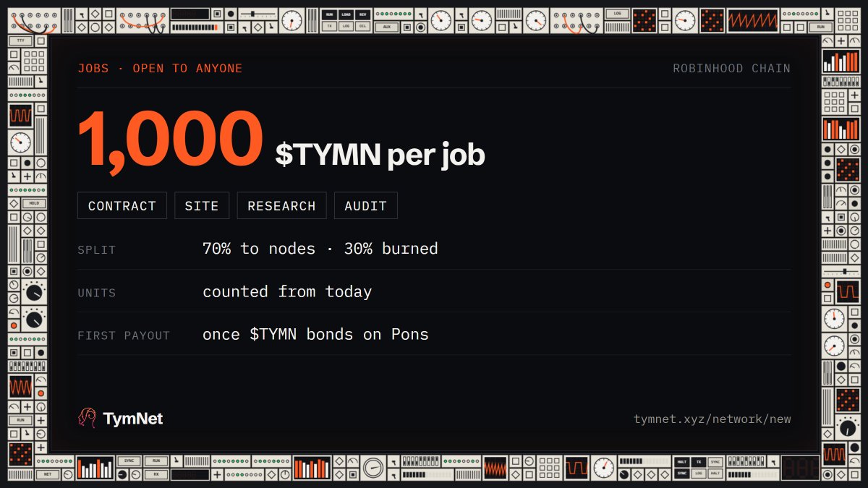Pick the AUDIT job tag

[x=366, y=206]
